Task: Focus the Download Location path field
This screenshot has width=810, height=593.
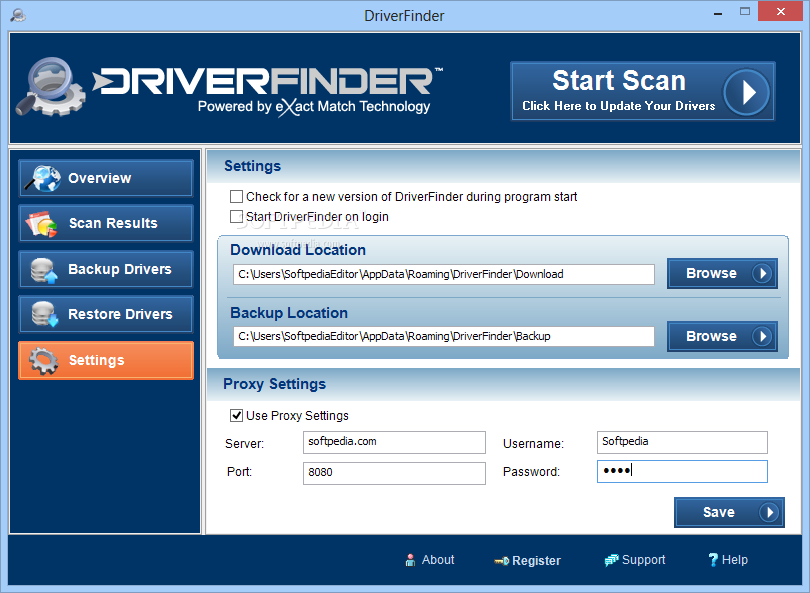Action: click(444, 274)
